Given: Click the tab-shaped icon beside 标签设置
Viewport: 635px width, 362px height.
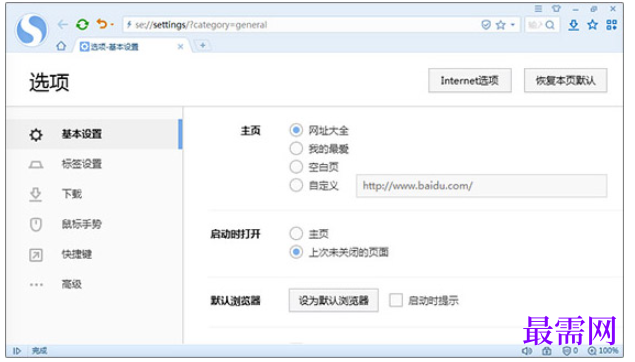Looking at the screenshot, I should tap(36, 164).
